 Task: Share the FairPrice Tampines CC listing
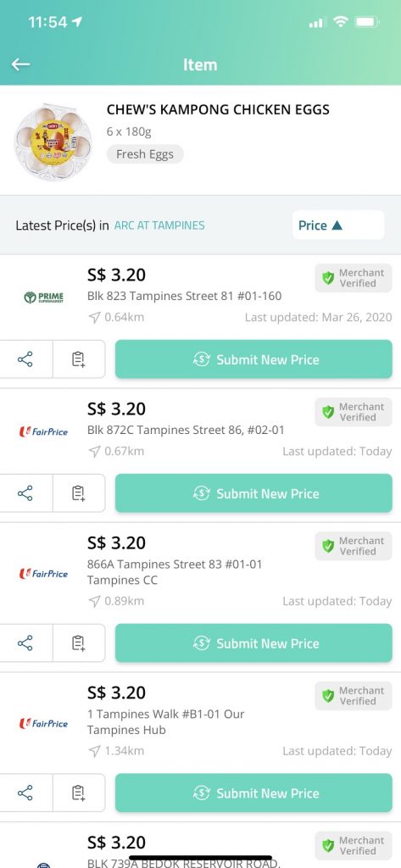(25, 643)
